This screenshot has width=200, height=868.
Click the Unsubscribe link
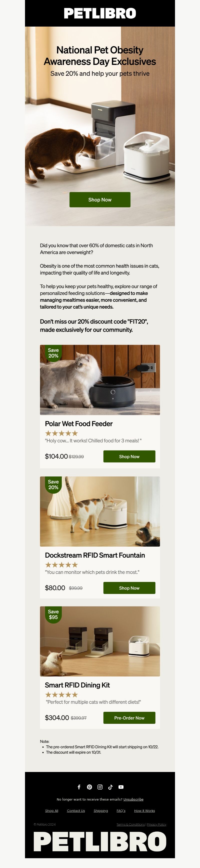(x=133, y=799)
